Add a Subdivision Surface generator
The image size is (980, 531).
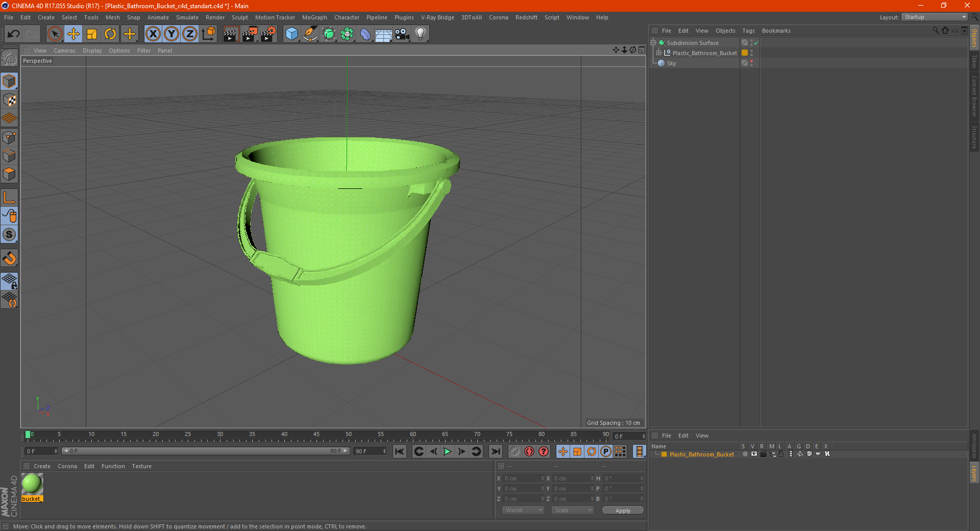(329, 34)
